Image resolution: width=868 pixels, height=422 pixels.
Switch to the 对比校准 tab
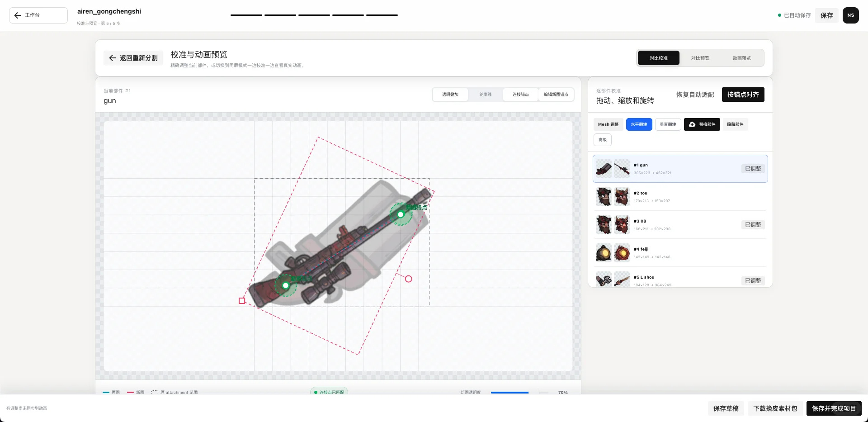pyautogui.click(x=659, y=58)
